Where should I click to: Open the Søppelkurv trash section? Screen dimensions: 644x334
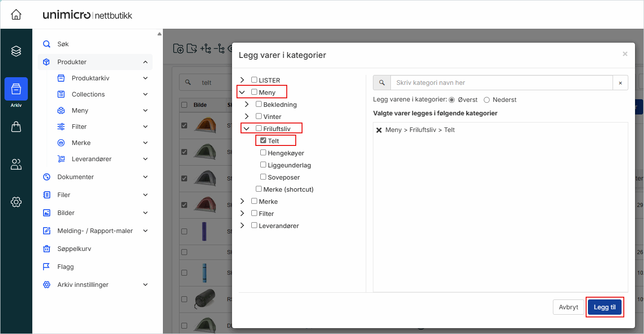coord(74,248)
